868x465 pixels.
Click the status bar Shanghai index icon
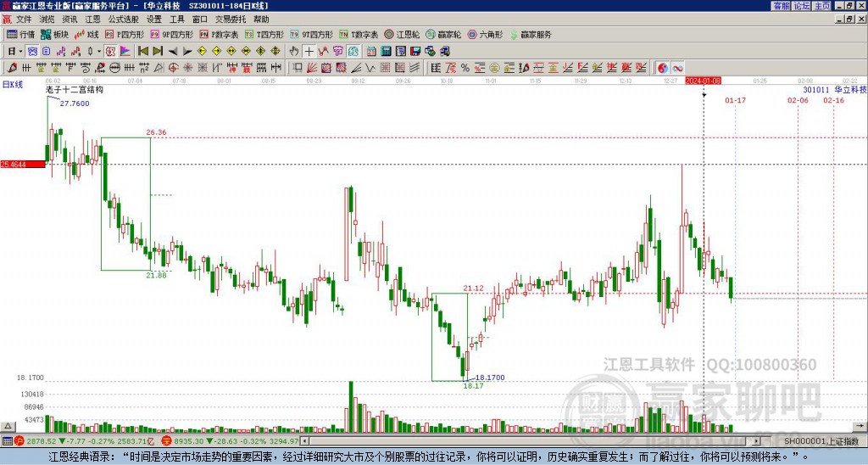19,441
